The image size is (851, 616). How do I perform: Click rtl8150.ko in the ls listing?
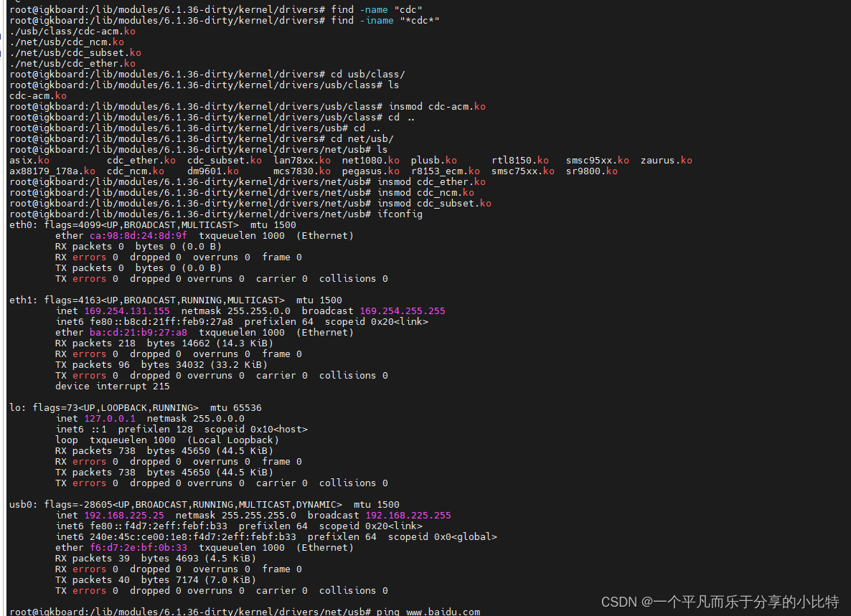click(x=520, y=161)
